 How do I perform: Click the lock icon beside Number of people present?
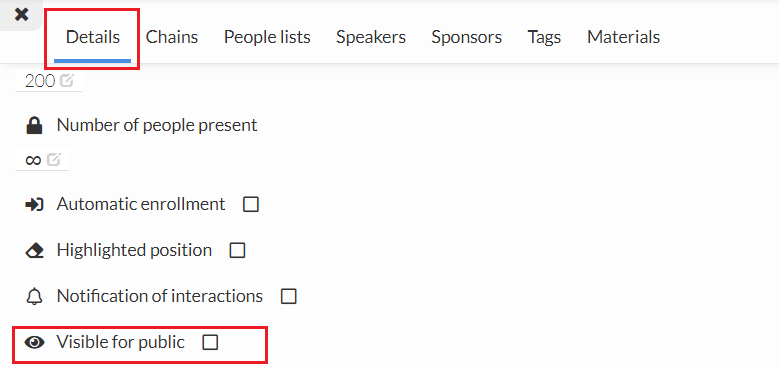coord(34,125)
